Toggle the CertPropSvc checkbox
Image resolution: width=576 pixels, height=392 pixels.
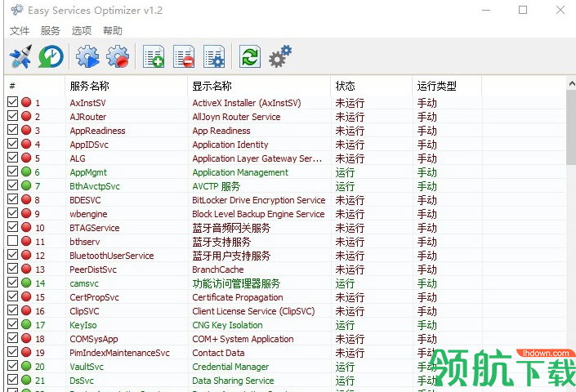click(12, 296)
